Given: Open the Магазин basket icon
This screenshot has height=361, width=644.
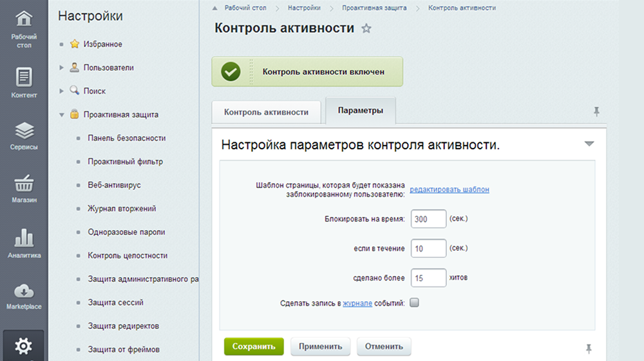Looking at the screenshot, I should point(24,183).
